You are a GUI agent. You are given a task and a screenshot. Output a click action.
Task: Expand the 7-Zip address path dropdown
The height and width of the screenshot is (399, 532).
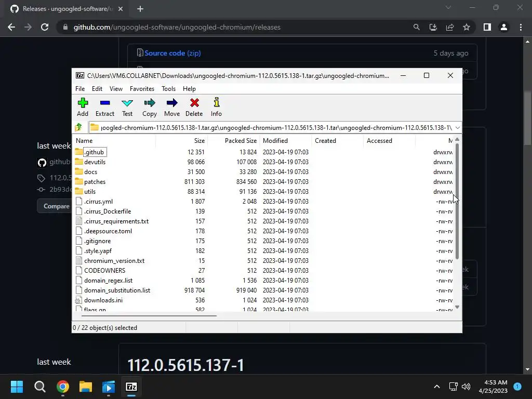tap(457, 128)
